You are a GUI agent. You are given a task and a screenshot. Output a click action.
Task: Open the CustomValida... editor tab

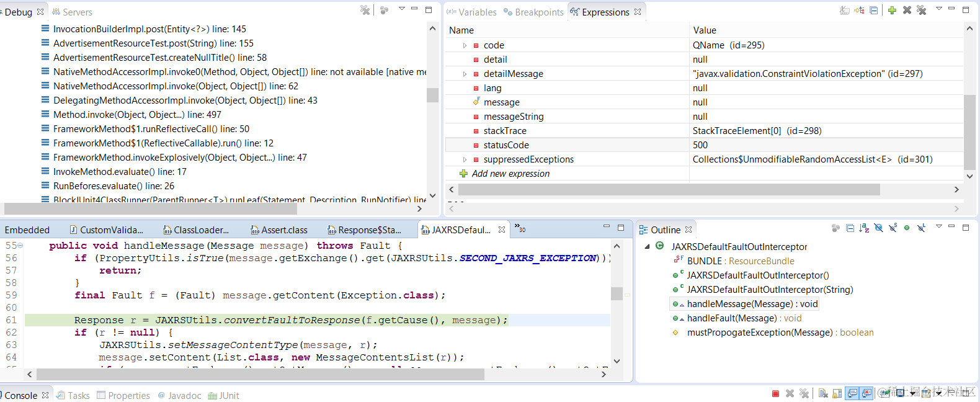[106, 230]
